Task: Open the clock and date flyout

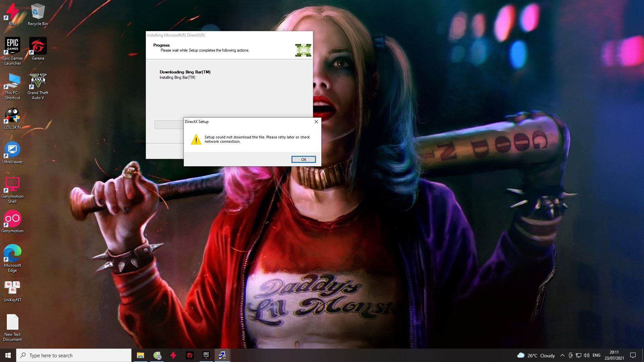Action: (614, 355)
